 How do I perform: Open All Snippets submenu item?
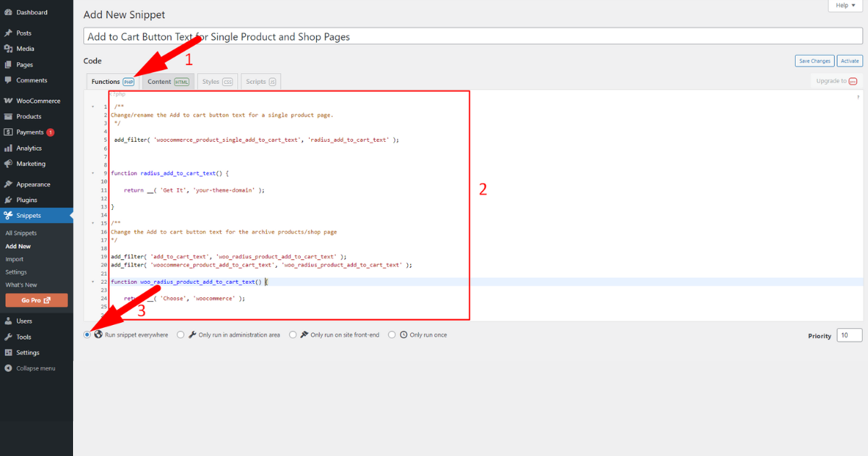(x=21, y=233)
